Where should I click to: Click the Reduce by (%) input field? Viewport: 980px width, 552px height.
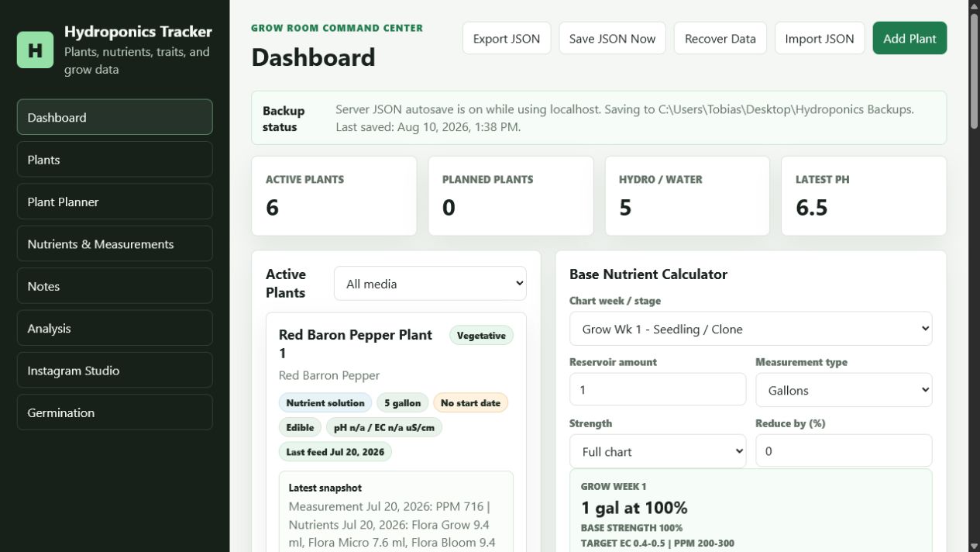coord(844,450)
